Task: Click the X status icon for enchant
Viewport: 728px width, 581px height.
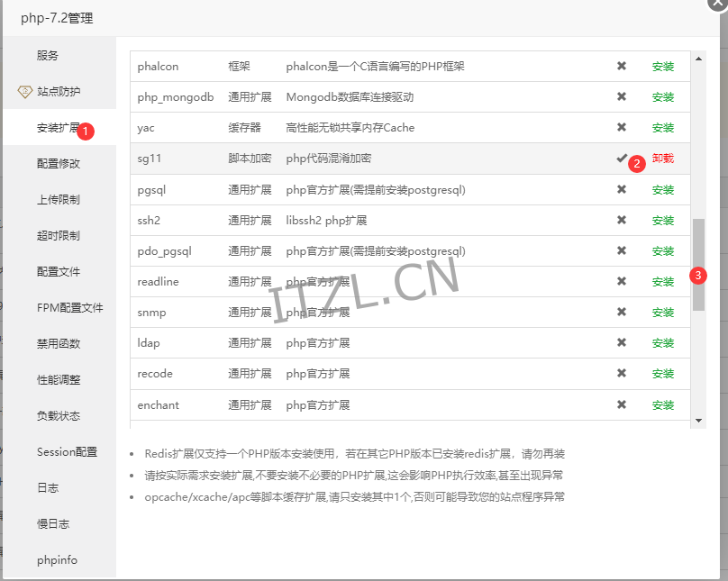Action: (621, 404)
